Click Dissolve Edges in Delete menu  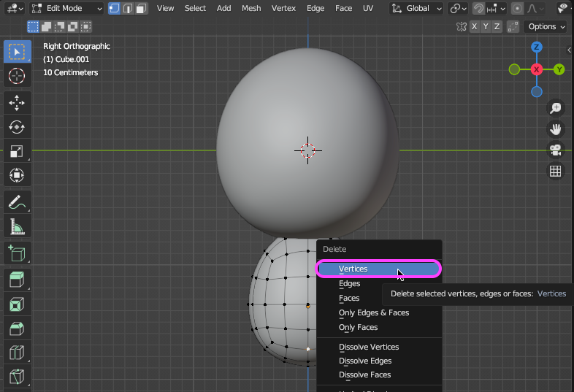[x=365, y=361]
